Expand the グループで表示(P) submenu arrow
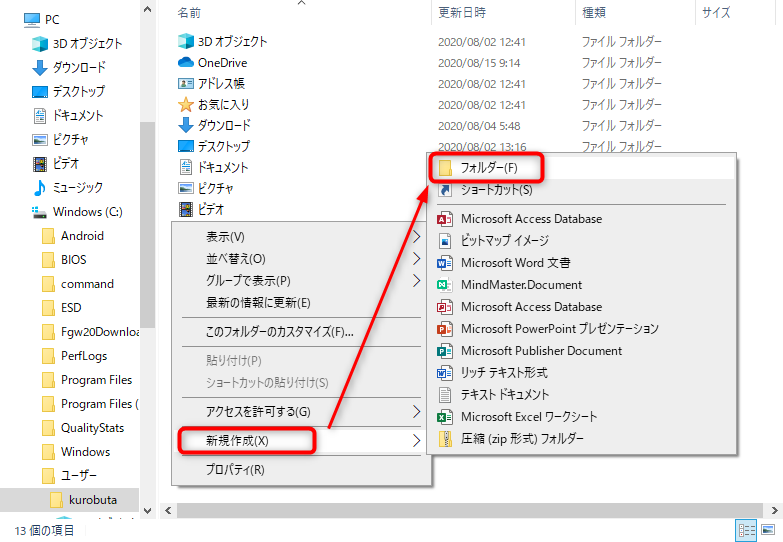 pyautogui.click(x=416, y=281)
